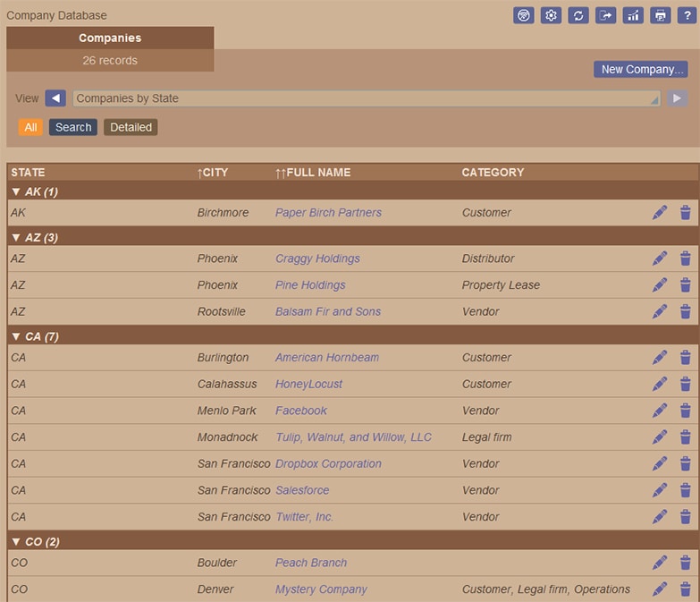The image size is (700, 602).
Task: Collapse the AZ (3) group
Action: tap(16, 237)
